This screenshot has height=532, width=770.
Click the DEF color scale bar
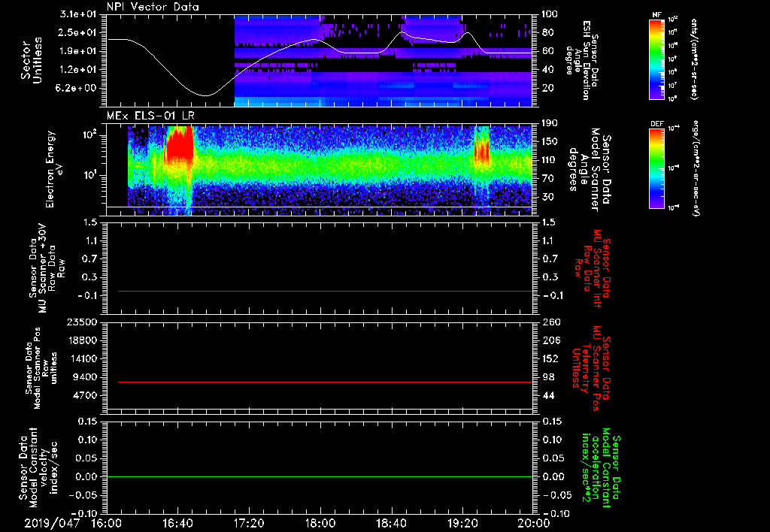click(657, 168)
